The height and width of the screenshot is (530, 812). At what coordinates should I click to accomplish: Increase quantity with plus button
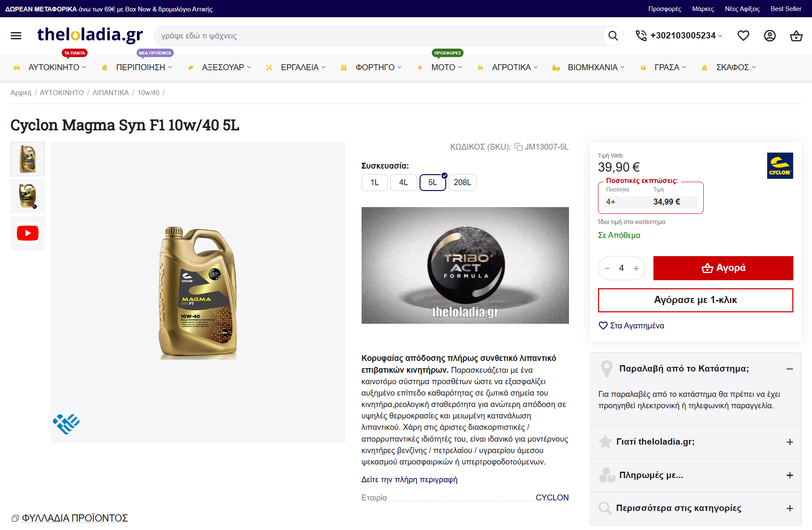[x=636, y=268]
